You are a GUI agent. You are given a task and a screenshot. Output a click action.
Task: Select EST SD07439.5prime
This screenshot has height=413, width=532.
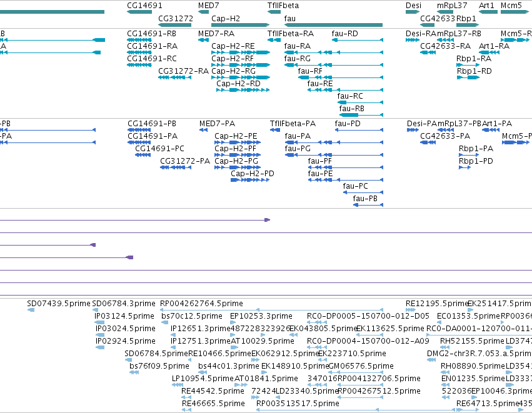coord(59,304)
